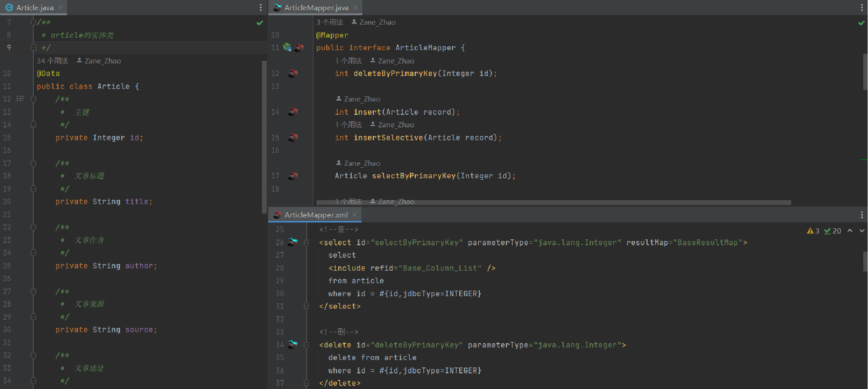Click the implementations gutter icon on line 11
868x389 pixels.
[287, 47]
